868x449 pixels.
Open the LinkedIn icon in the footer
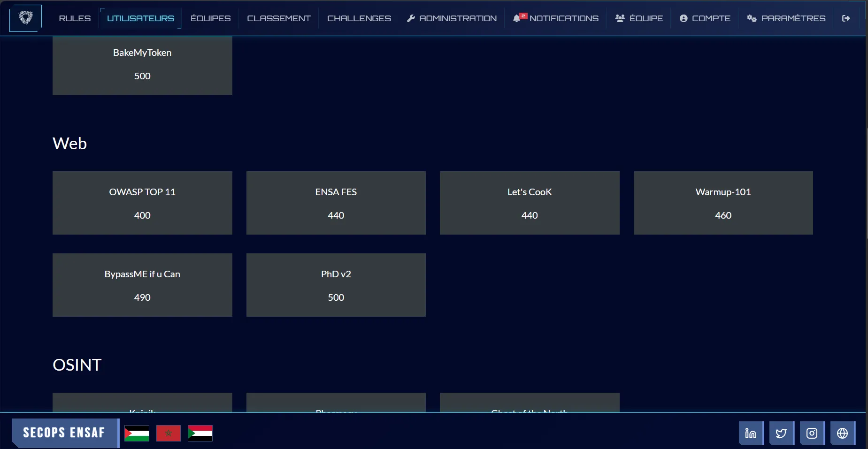[x=751, y=433]
